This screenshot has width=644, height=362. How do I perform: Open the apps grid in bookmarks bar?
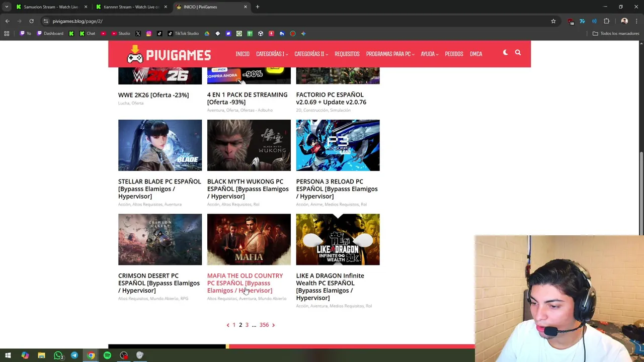(x=7, y=34)
